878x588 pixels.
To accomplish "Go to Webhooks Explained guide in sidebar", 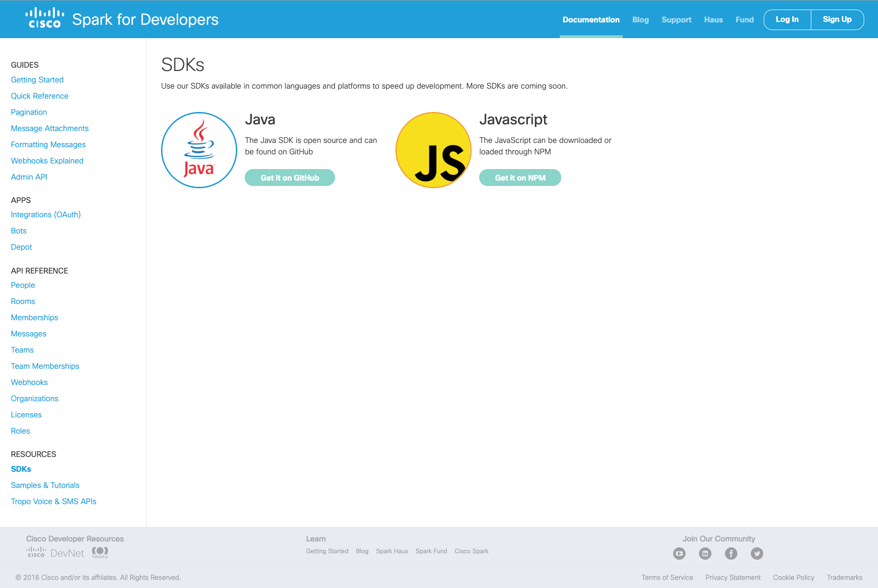I will click(47, 161).
